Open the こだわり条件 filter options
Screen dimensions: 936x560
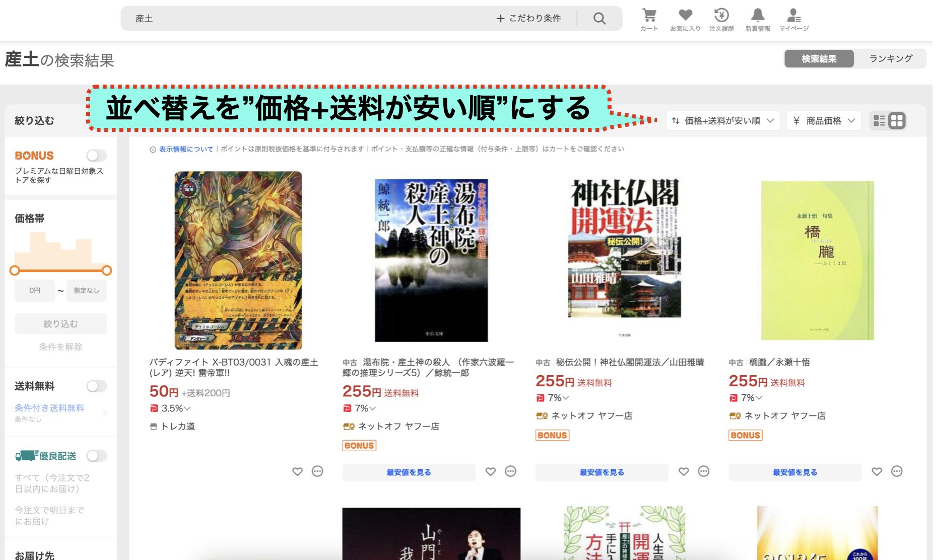528,19
